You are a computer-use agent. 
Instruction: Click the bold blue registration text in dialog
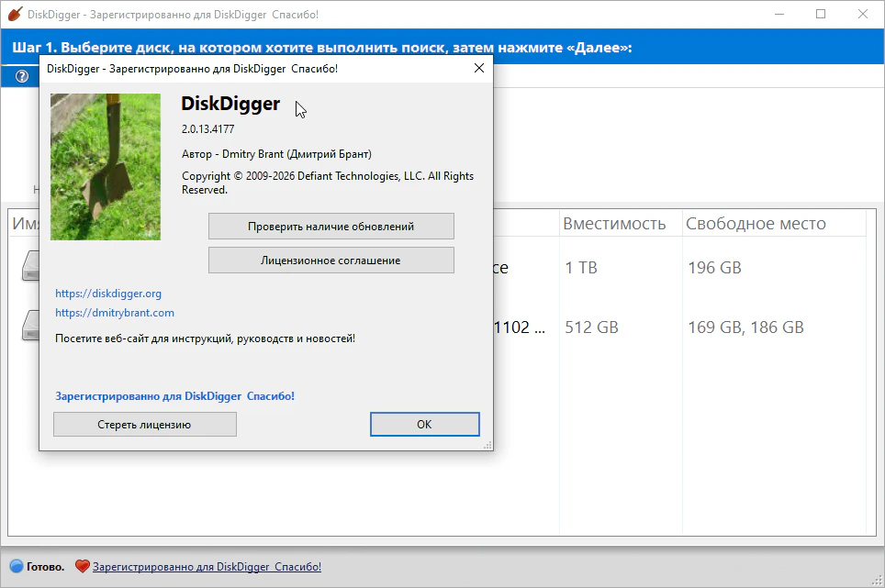174,396
